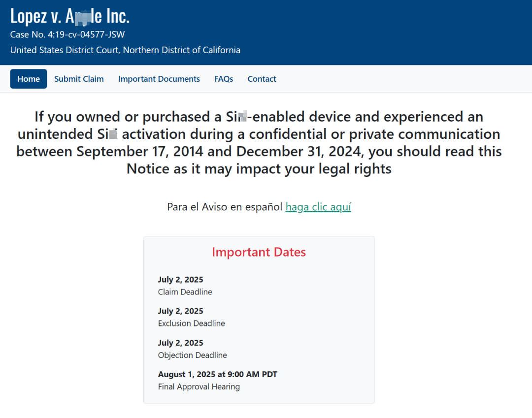Screen dimensions: 532x418
Task: Click the "Para el Aviso en español" text
Action: [225, 207]
